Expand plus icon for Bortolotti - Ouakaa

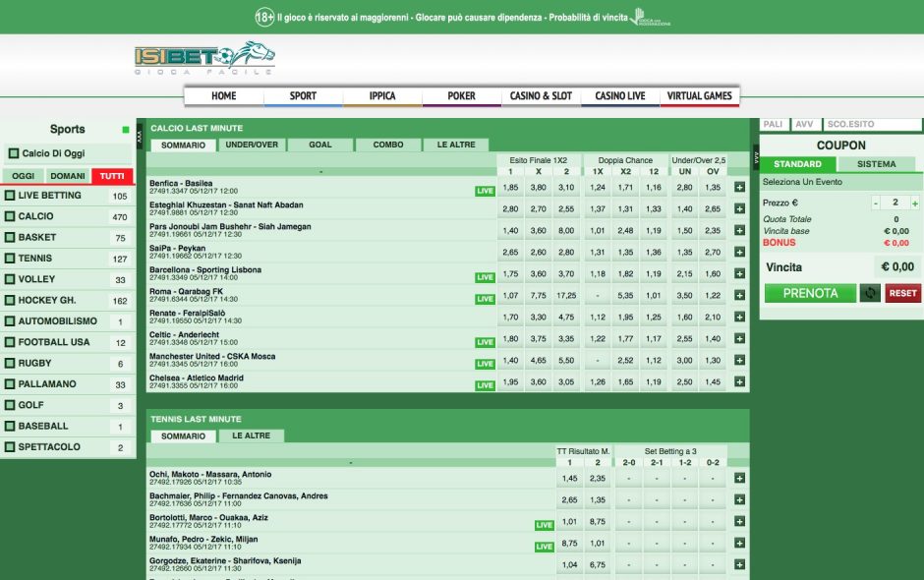click(x=739, y=521)
